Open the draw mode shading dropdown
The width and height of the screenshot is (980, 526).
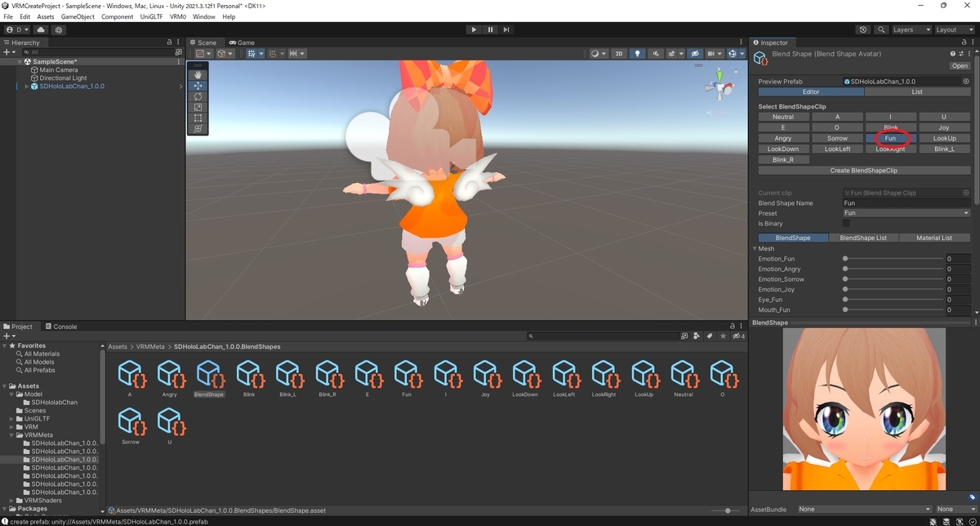(598, 54)
